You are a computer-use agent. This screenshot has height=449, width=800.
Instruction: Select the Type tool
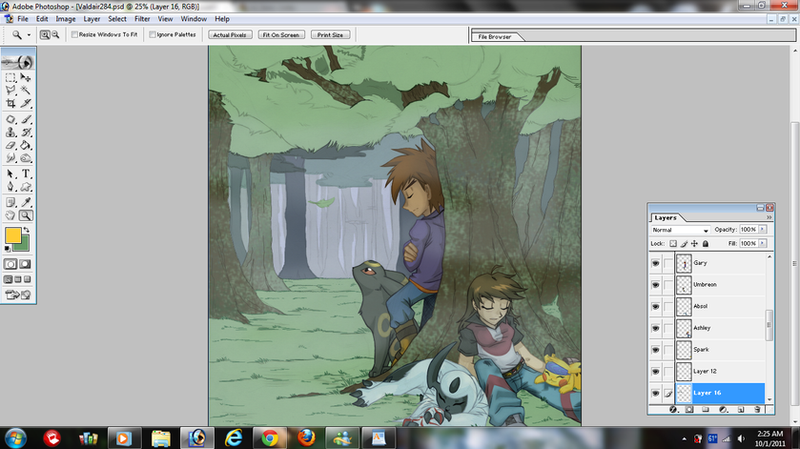pyautogui.click(x=26, y=174)
